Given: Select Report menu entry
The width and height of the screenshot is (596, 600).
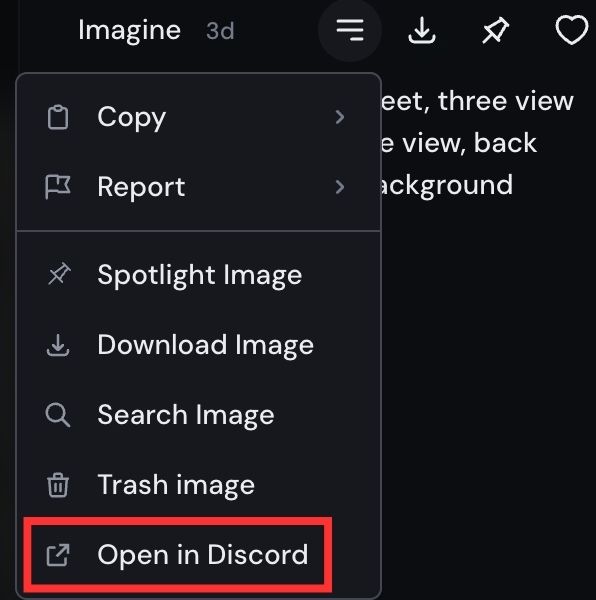Looking at the screenshot, I should coord(199,187).
